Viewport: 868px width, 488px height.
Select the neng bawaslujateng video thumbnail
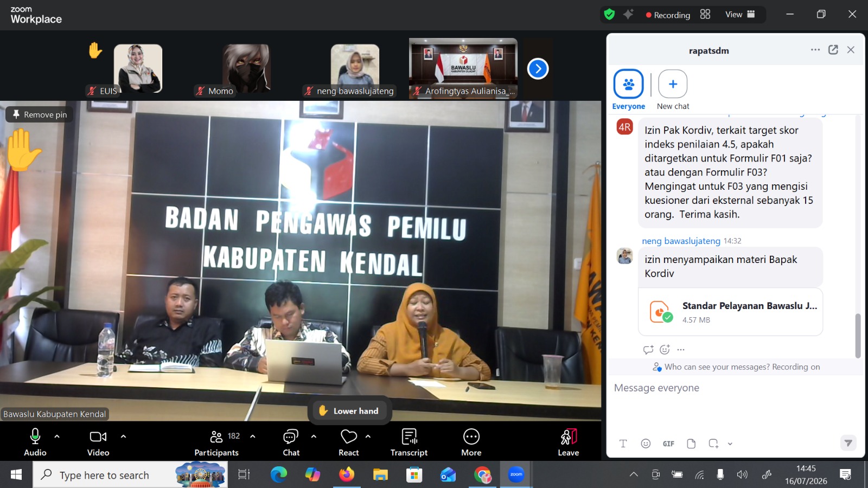[x=355, y=69]
